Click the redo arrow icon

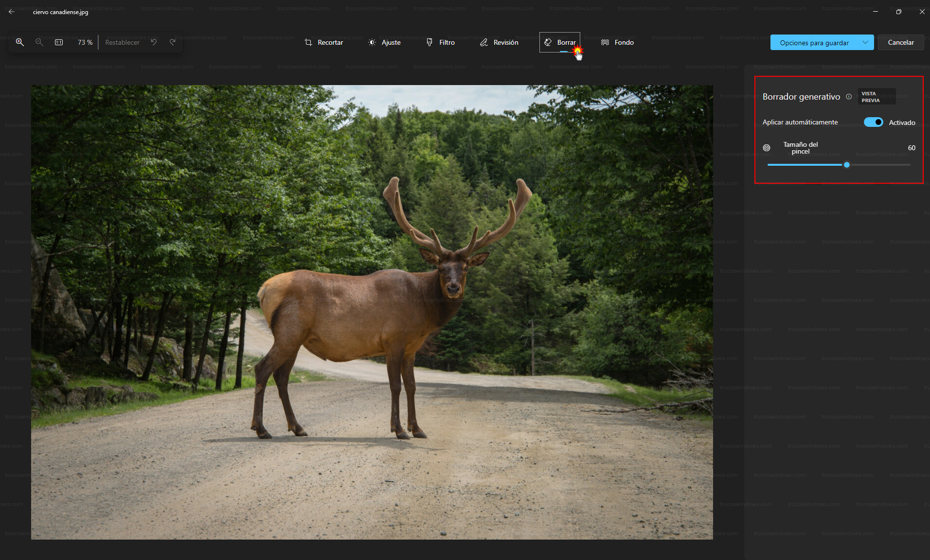(x=173, y=42)
